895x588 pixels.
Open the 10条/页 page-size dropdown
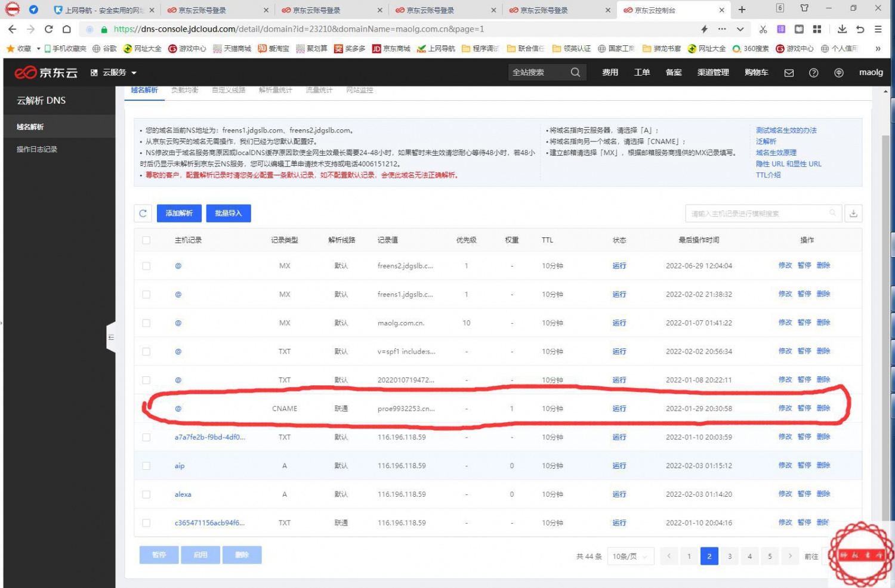coord(630,556)
